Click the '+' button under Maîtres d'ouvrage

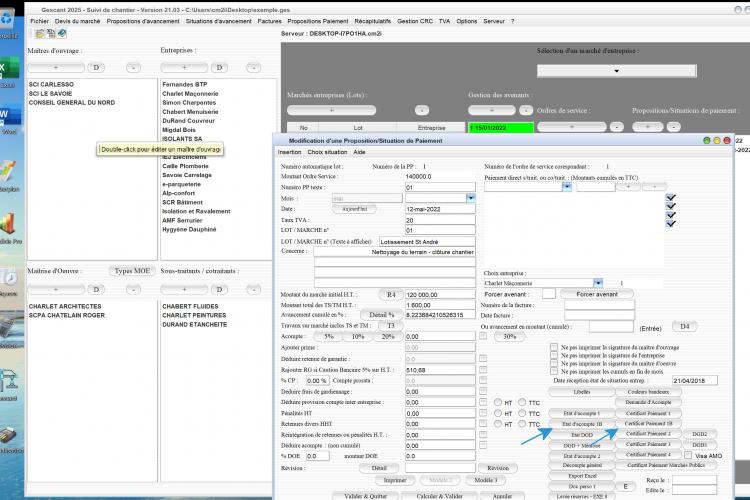coord(56,67)
